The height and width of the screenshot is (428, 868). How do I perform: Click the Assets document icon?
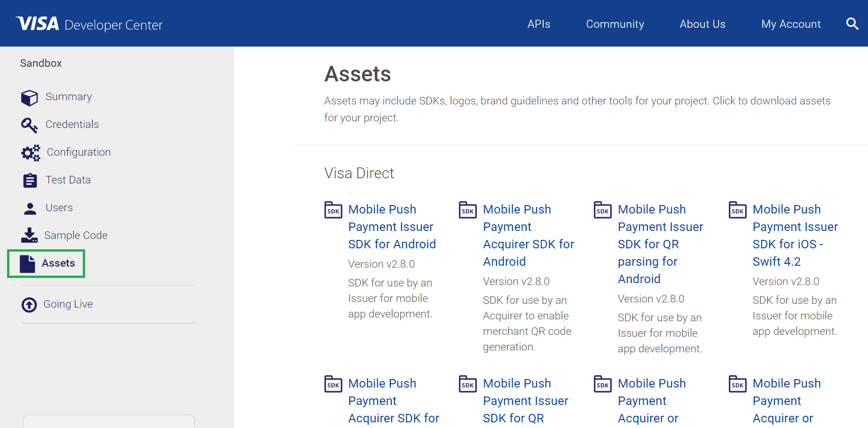27,264
